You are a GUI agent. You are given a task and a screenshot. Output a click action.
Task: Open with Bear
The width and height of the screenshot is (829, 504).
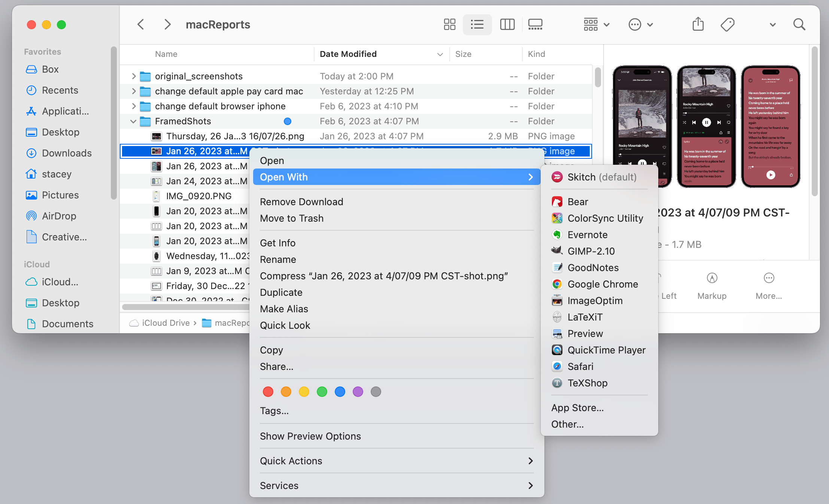[599, 202]
